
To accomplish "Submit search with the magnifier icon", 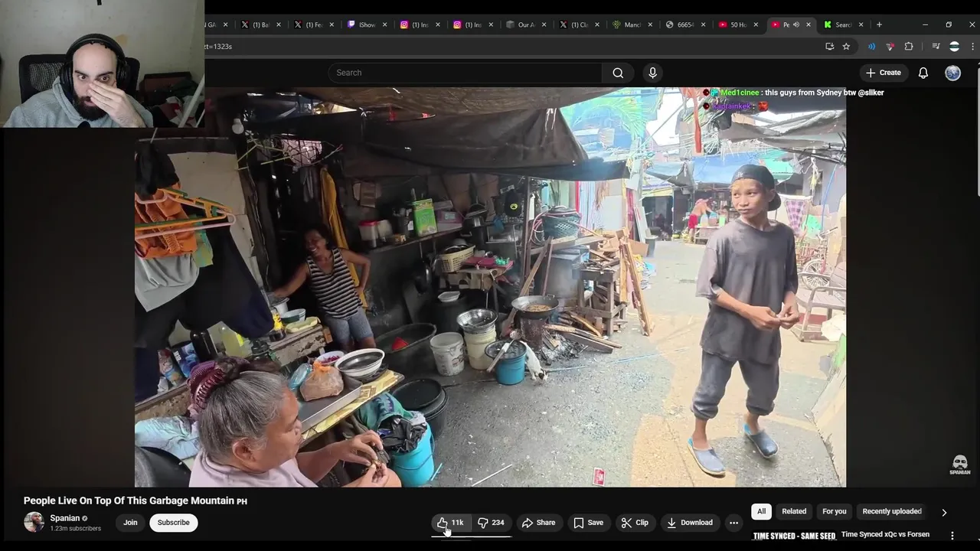I will point(618,73).
